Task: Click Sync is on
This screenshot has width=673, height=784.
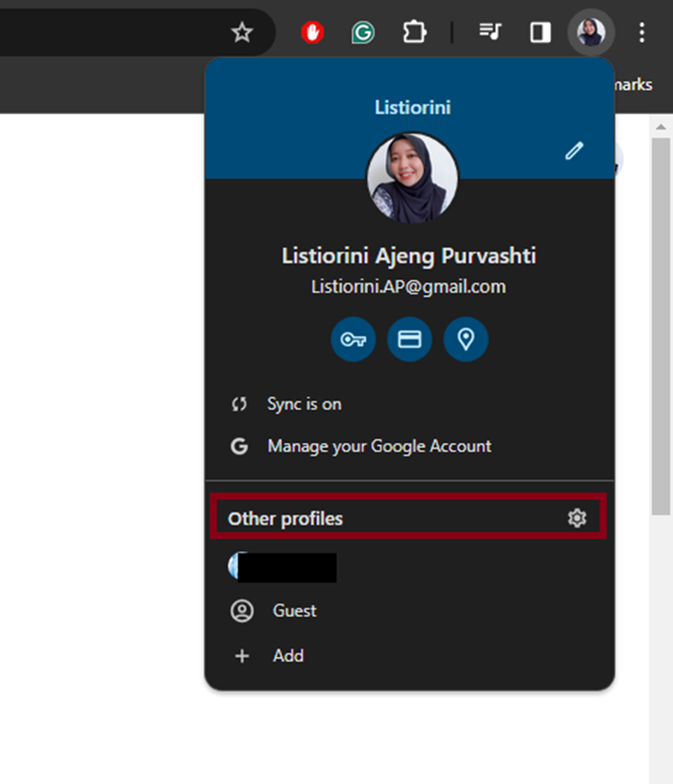Action: pos(304,404)
